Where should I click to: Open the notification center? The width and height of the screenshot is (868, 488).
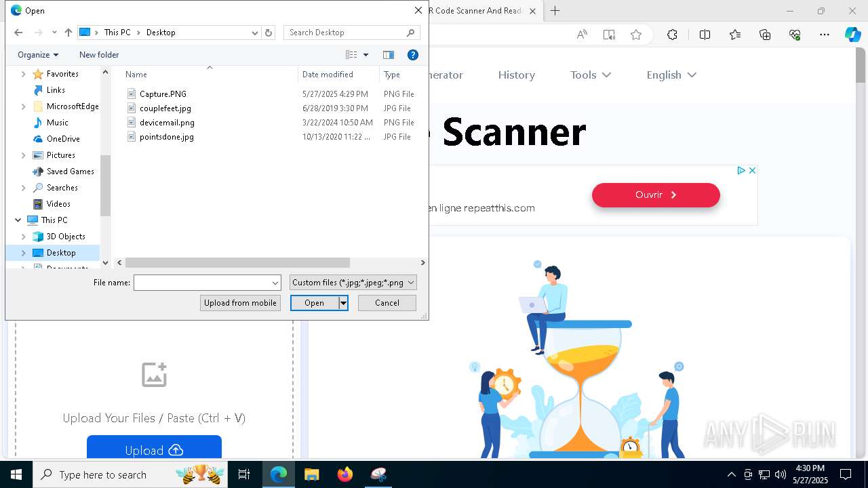point(846,474)
